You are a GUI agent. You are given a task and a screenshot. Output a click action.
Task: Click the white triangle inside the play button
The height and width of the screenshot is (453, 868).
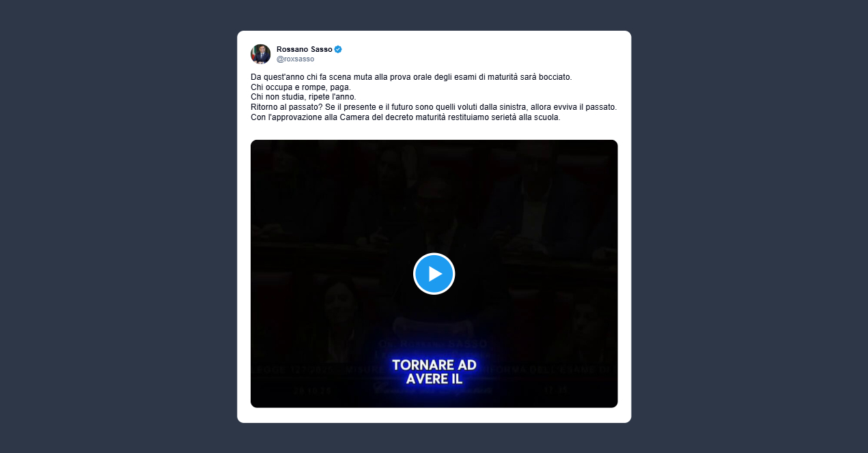point(435,274)
